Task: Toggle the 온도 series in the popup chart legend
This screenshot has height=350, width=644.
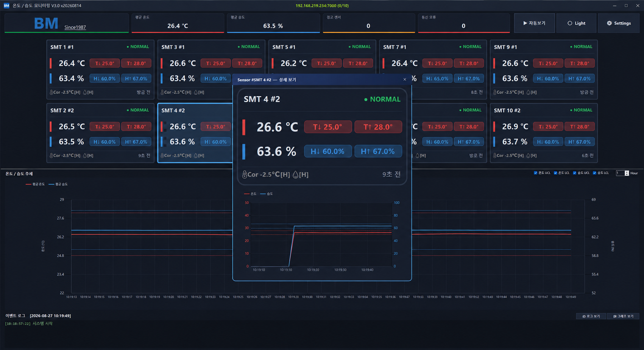Action: (x=250, y=194)
